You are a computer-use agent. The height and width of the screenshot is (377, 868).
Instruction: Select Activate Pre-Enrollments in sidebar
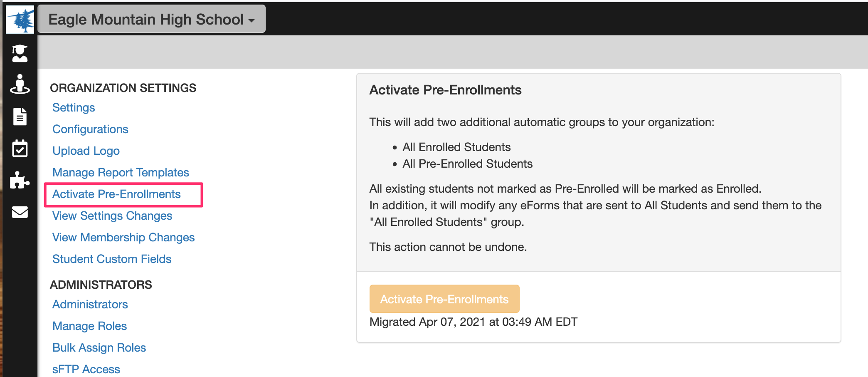[x=116, y=194]
